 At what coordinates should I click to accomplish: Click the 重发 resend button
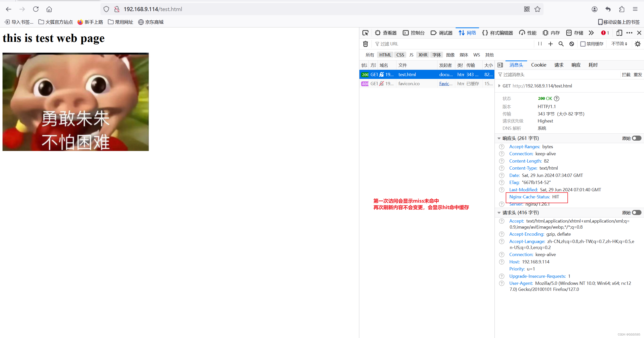(x=638, y=75)
